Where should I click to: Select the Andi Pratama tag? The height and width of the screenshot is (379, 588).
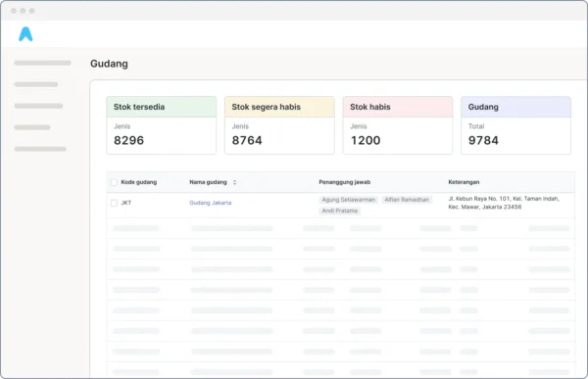point(340,211)
